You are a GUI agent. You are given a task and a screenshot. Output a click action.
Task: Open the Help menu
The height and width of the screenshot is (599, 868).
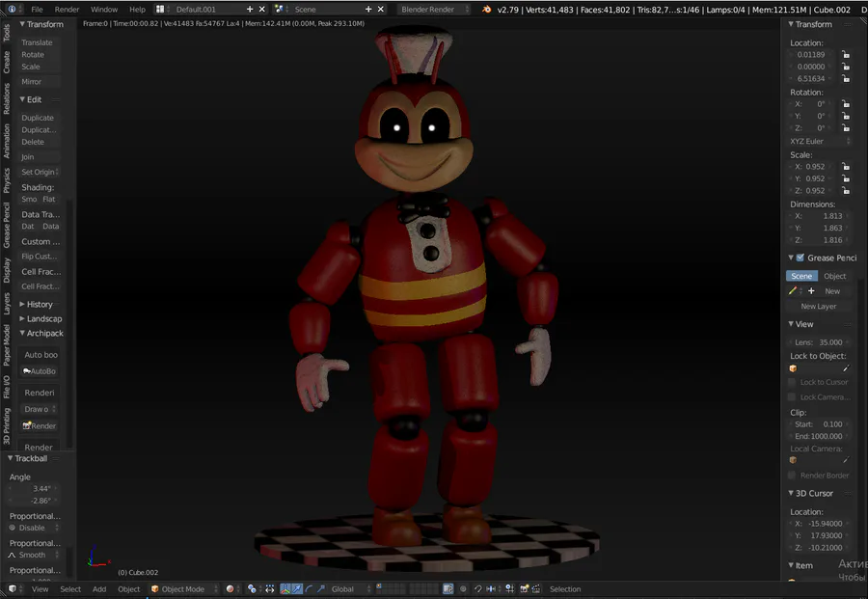137,9
